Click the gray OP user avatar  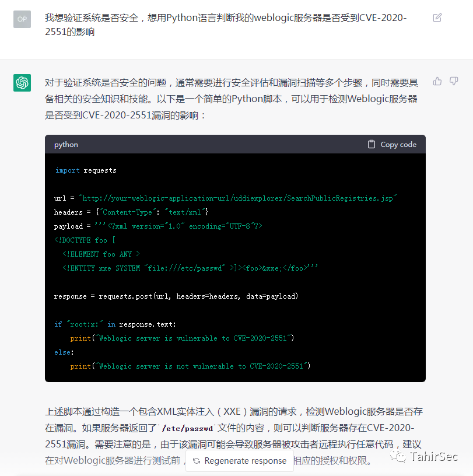coord(22,19)
